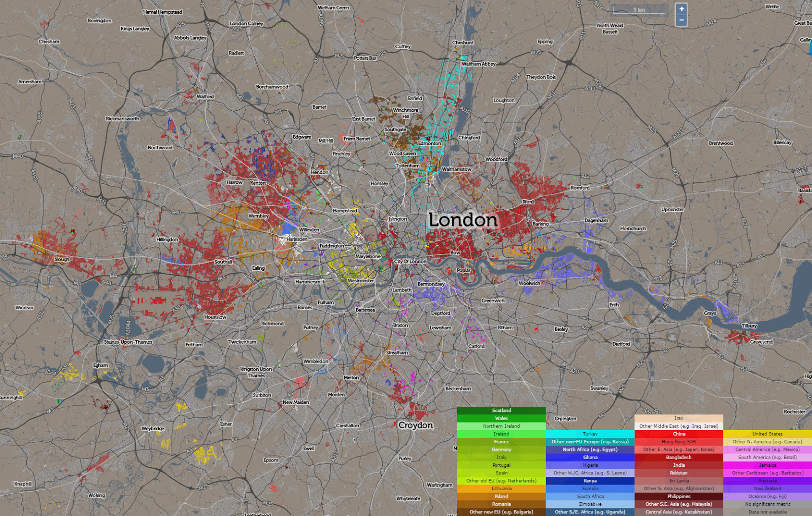Select the Scotland legend swatch
The height and width of the screenshot is (516, 812).
[501, 410]
